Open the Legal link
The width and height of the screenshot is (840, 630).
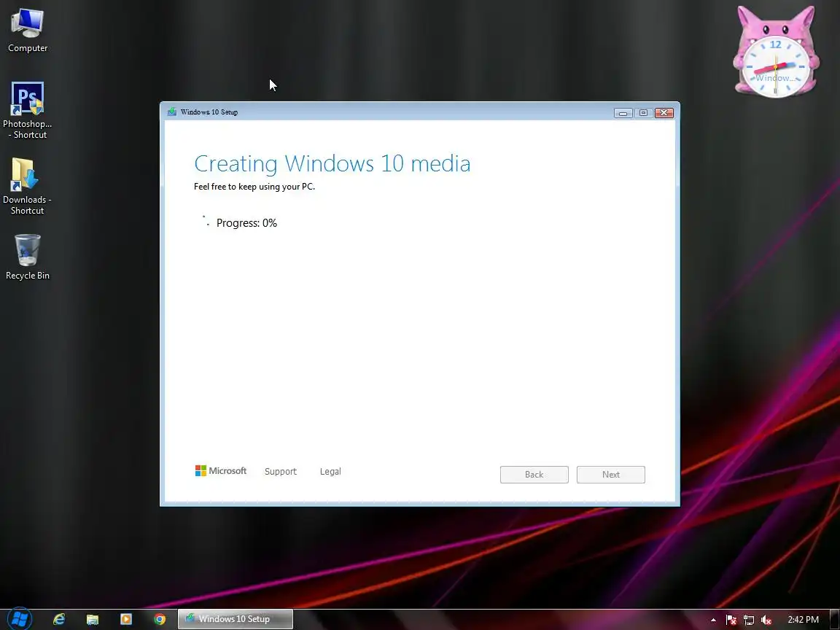(x=330, y=472)
